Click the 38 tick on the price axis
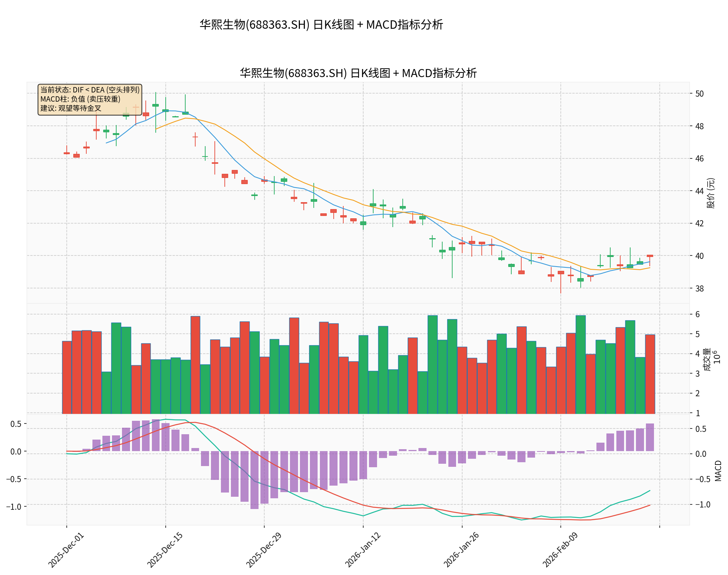 [x=699, y=288]
